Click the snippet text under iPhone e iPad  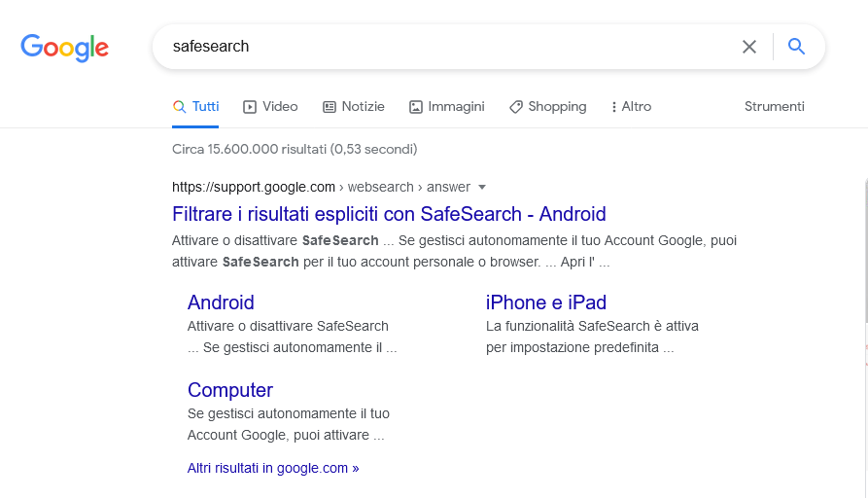point(592,337)
